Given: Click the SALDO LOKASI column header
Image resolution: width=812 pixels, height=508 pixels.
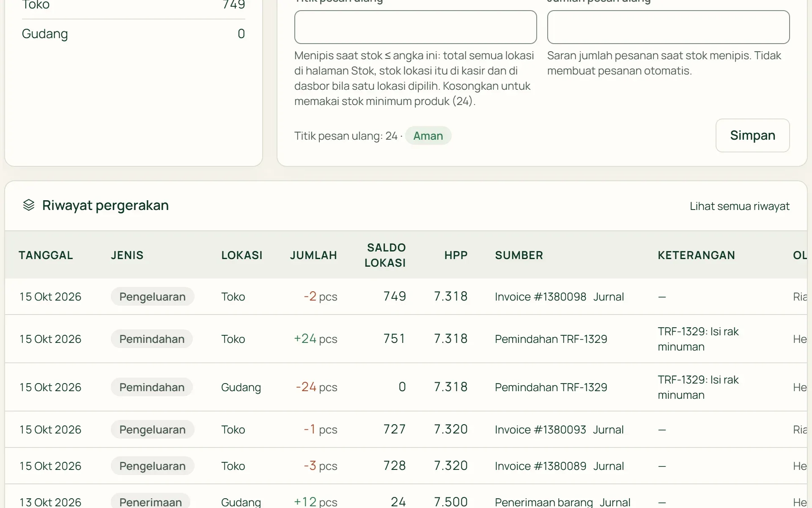Looking at the screenshot, I should click(x=385, y=255).
